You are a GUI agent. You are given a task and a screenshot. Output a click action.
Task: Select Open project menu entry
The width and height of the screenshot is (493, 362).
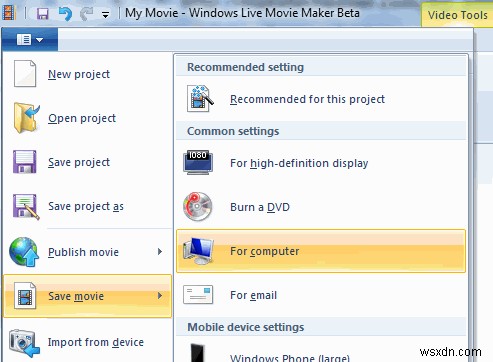(88, 118)
